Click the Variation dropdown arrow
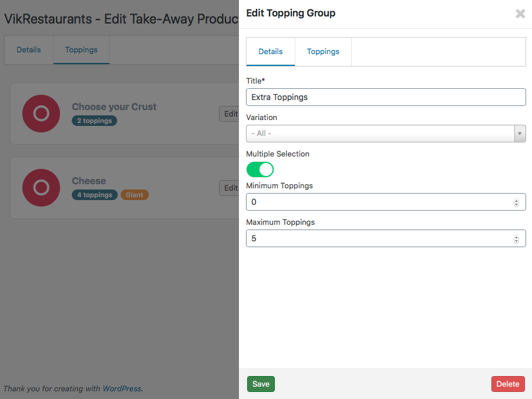 pyautogui.click(x=520, y=134)
